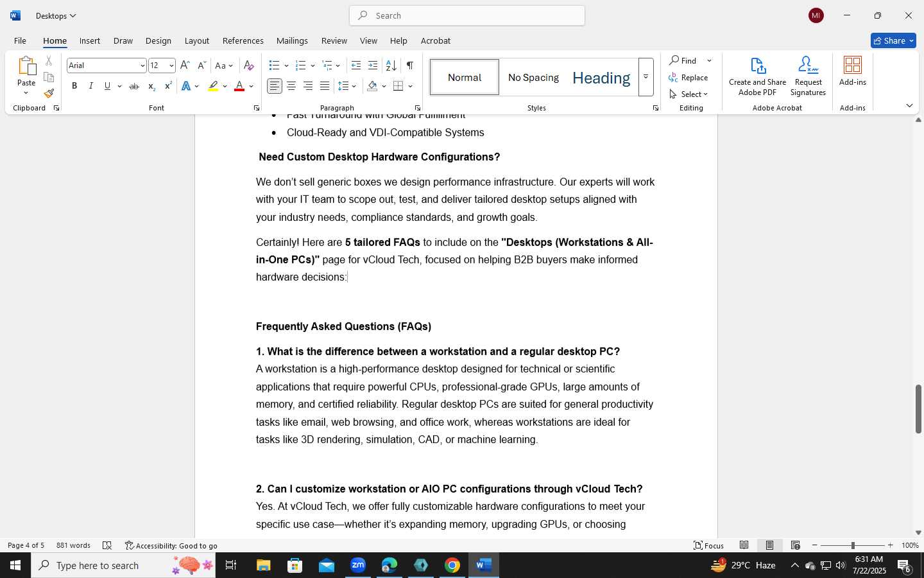Align the paragraph to the right
This screenshot has height=578, width=924.
308,86
